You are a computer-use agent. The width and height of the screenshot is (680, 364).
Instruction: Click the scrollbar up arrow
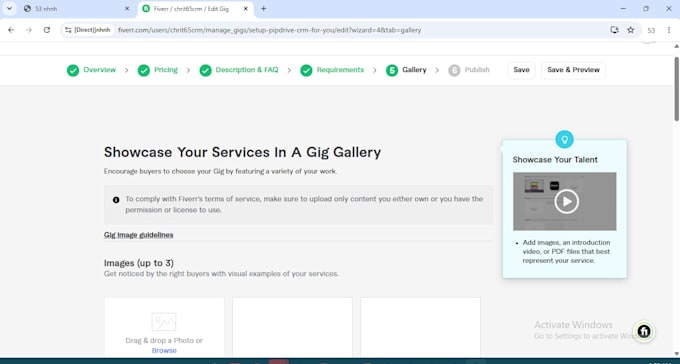pos(677,46)
